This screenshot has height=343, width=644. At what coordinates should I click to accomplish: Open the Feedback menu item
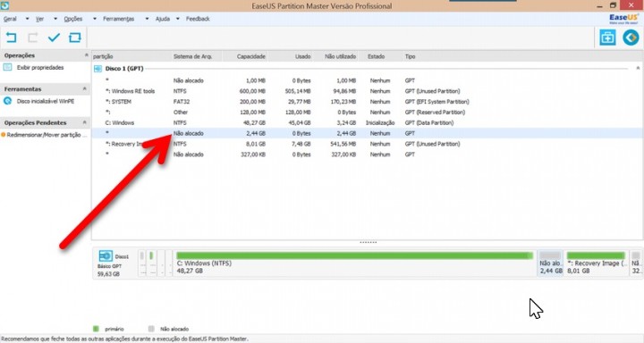(x=198, y=19)
